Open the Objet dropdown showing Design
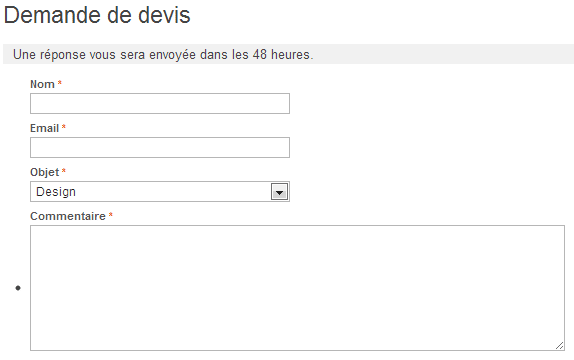Viewport: 574px width, 360px height. pos(160,191)
